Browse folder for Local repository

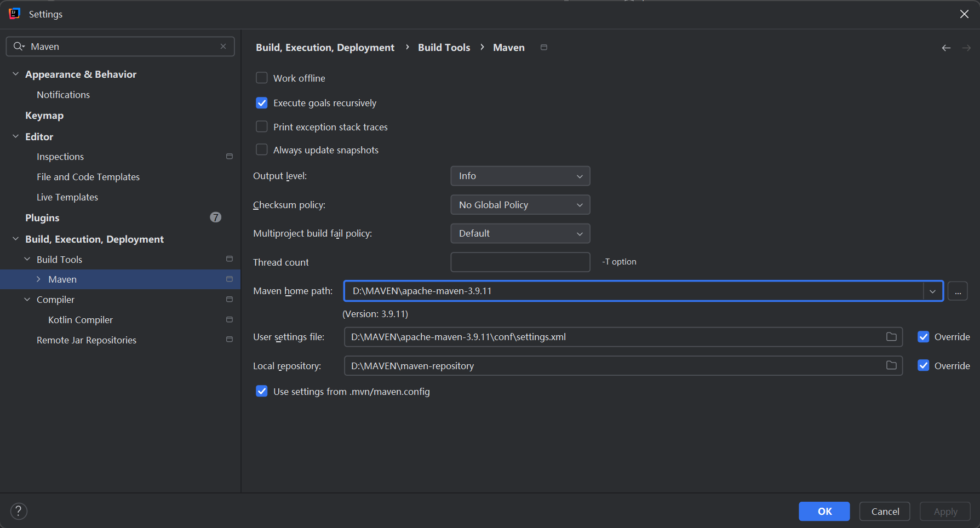pos(891,365)
